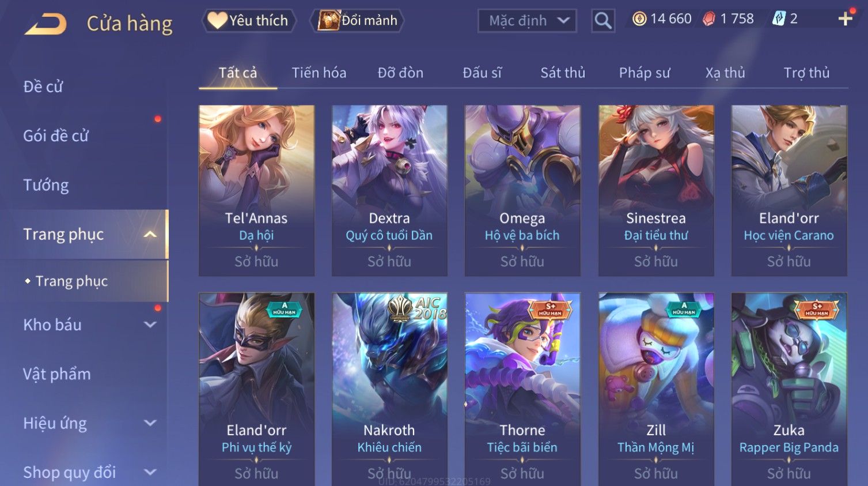Open Đổi mảnh fragment exchange
The height and width of the screenshot is (486, 868).
tap(358, 21)
